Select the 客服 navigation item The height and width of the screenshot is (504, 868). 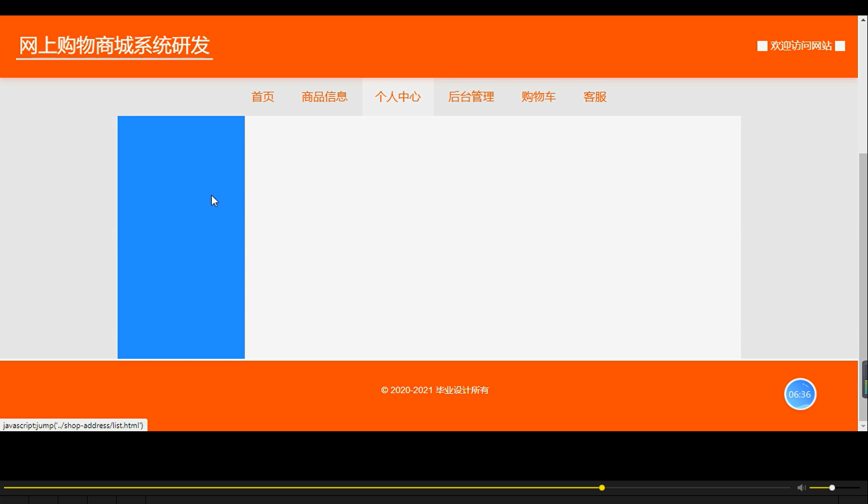point(594,97)
